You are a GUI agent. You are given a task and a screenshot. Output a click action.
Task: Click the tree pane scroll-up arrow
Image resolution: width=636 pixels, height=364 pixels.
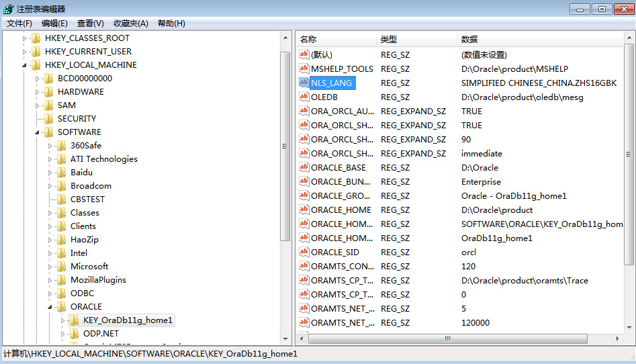click(x=285, y=38)
